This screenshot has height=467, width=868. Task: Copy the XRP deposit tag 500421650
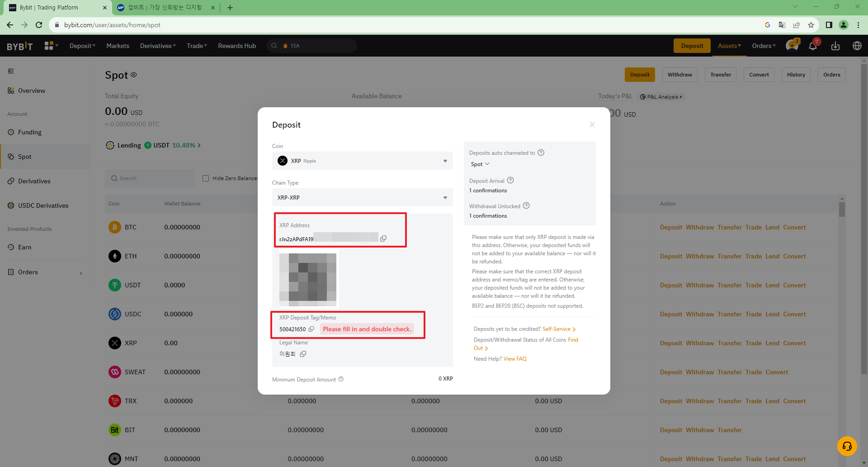coord(311,329)
